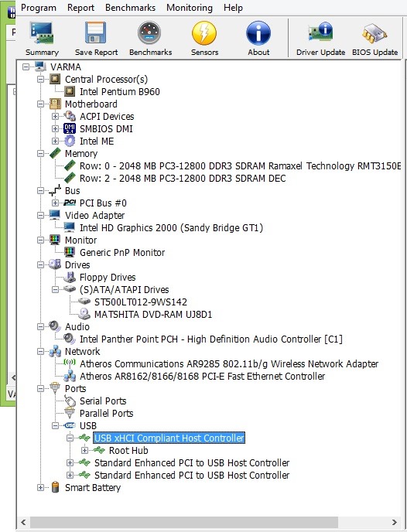Collapse the VARMA root node

(x=26, y=66)
